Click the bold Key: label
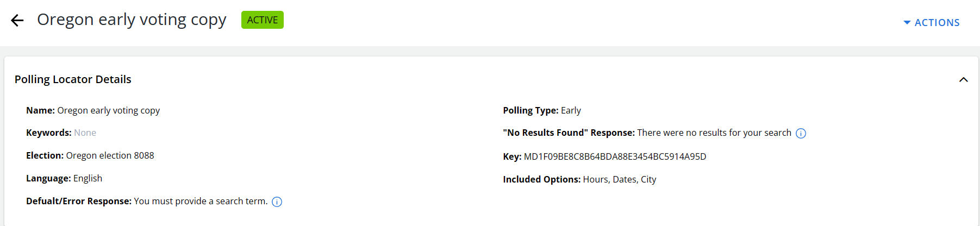980x226 pixels. click(512, 156)
